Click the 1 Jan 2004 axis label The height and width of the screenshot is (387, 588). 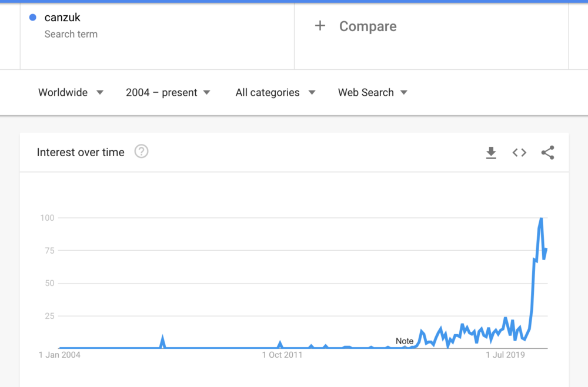[x=59, y=355]
